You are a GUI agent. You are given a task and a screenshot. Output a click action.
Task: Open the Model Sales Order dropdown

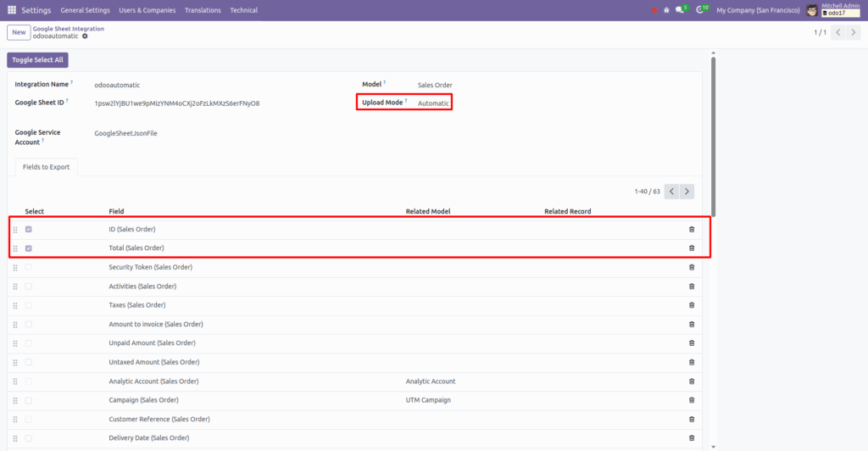click(x=435, y=86)
